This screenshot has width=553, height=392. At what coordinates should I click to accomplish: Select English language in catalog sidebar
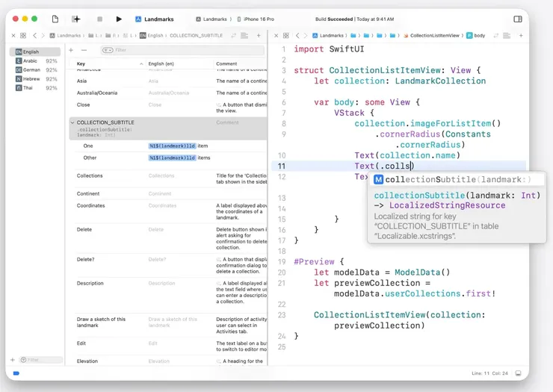coord(35,52)
